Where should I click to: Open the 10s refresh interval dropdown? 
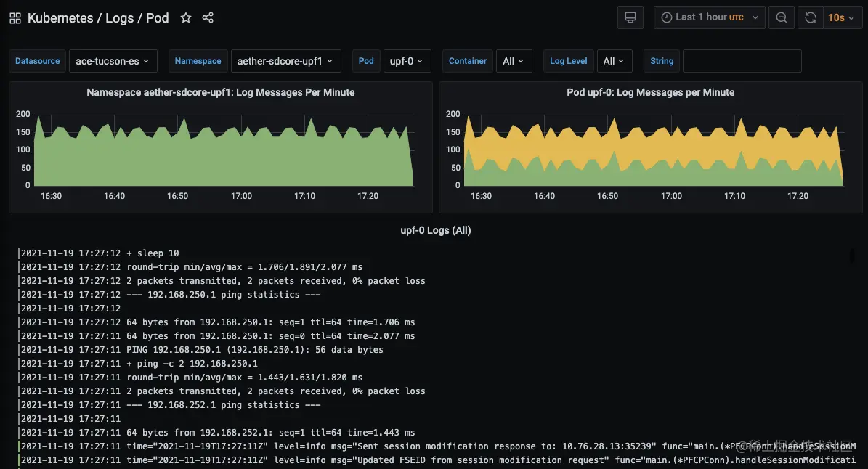pos(842,17)
